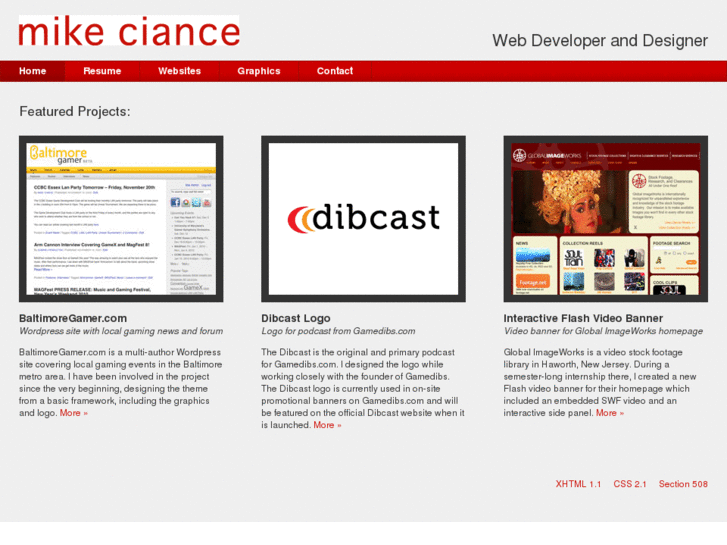Click the BaltimoreGamer.com project title
This screenshot has height=545, width=727.
73,318
